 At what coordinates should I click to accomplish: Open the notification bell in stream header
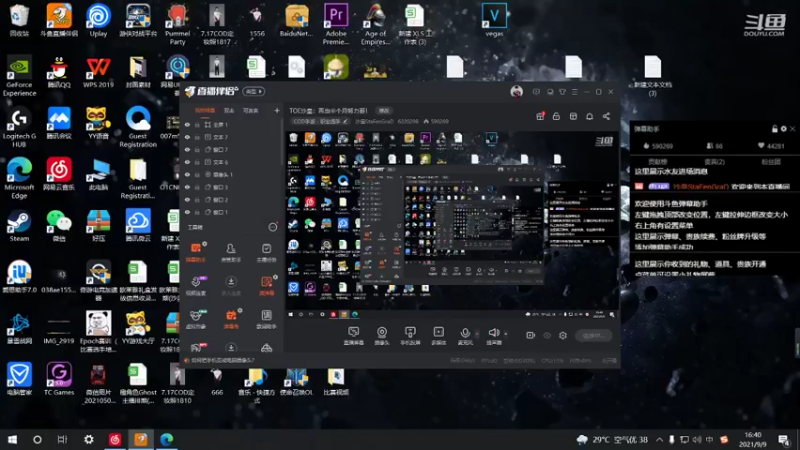tap(589, 116)
